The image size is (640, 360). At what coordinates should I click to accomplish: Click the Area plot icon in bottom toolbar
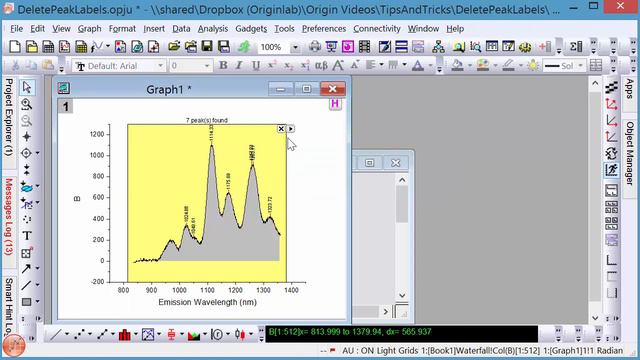pyautogui.click(x=193, y=335)
